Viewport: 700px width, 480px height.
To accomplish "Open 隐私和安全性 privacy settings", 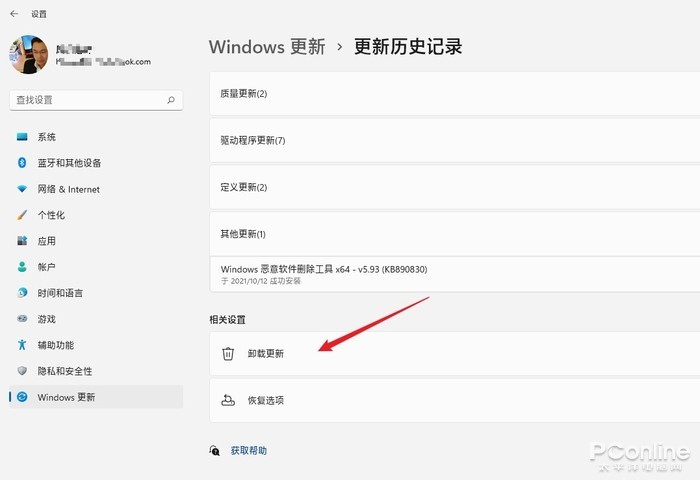I will 65,371.
